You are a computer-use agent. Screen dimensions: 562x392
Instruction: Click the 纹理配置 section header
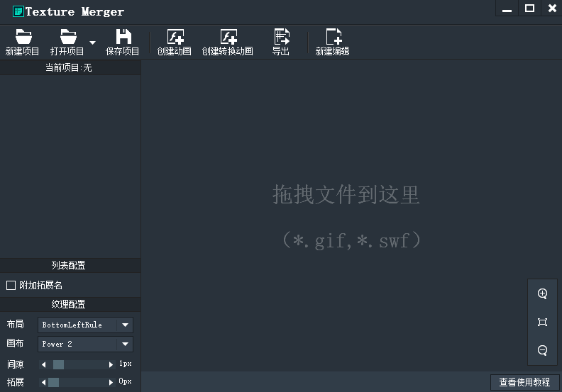(70, 304)
